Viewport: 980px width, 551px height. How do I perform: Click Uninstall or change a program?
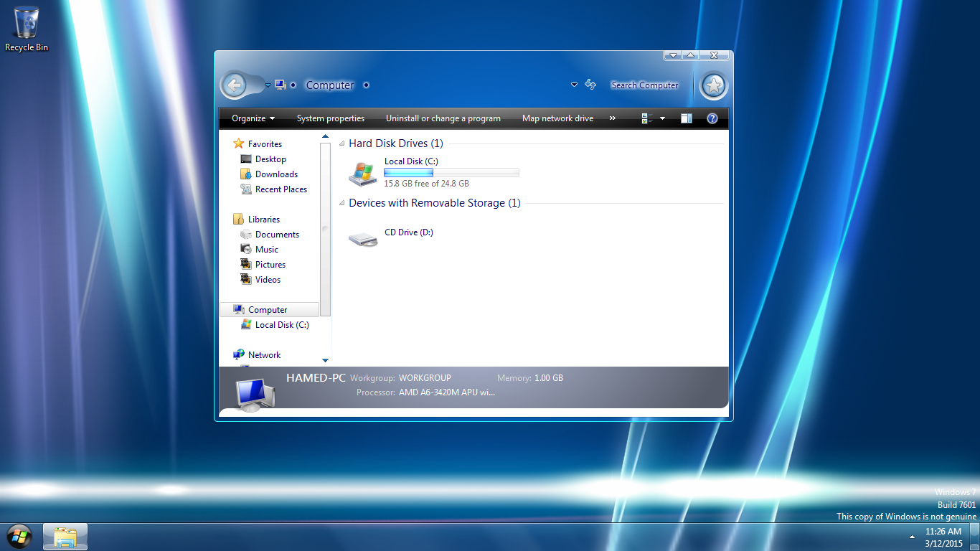click(x=443, y=118)
